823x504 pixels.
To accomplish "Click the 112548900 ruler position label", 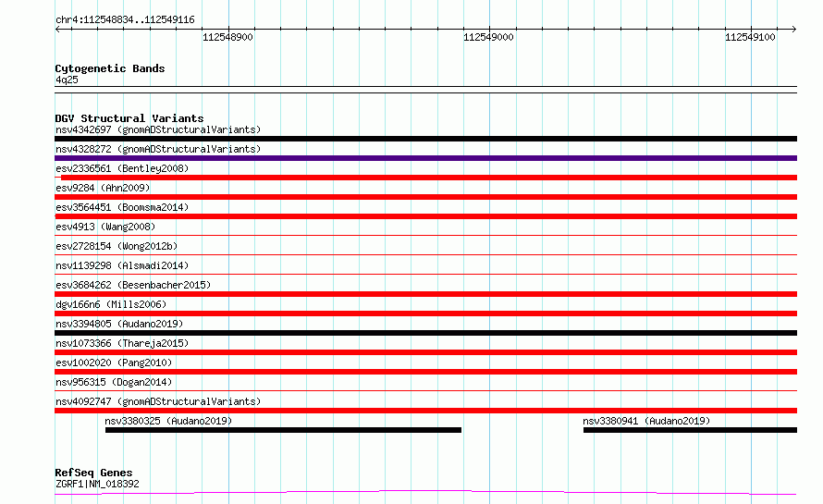I will point(227,37).
